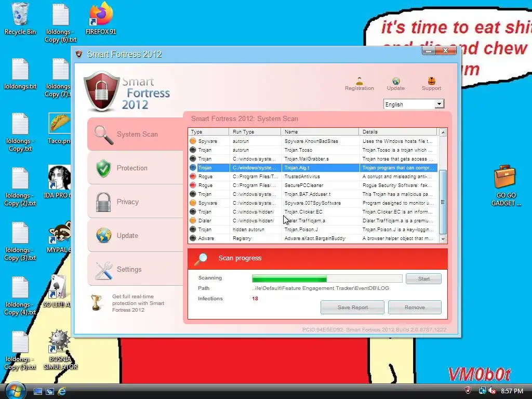Select the Trojan.Alg.t row
This screenshot has height=399, width=532.
tap(313, 168)
